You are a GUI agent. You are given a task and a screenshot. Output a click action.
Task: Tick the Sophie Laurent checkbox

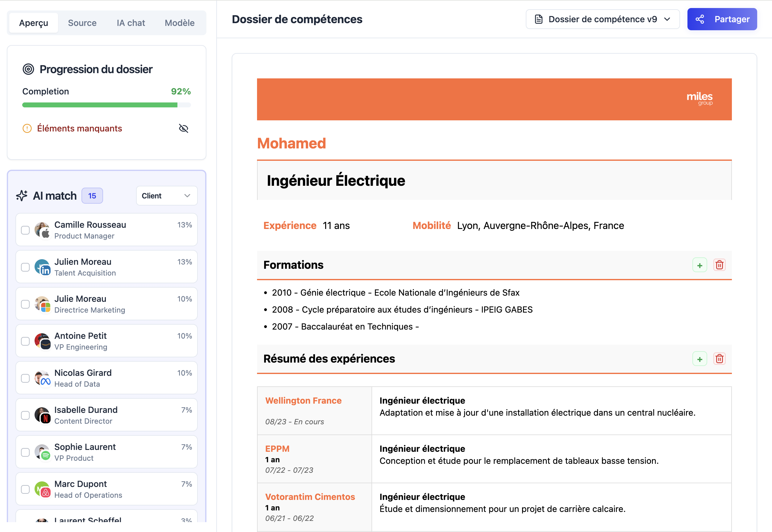coord(25,452)
